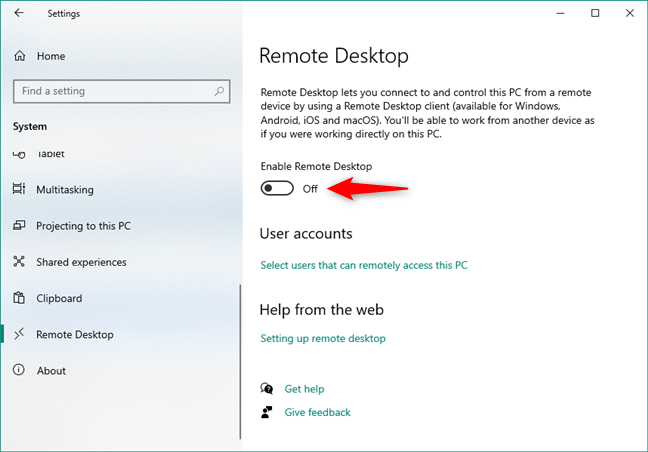Screen dimensions: 648x452
Task: Open Setting up remote desktop link
Action: coord(323,338)
